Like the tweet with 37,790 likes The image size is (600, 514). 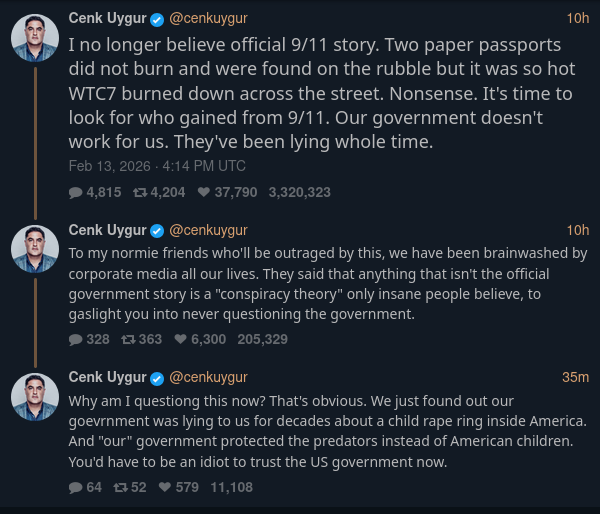click(x=203, y=192)
